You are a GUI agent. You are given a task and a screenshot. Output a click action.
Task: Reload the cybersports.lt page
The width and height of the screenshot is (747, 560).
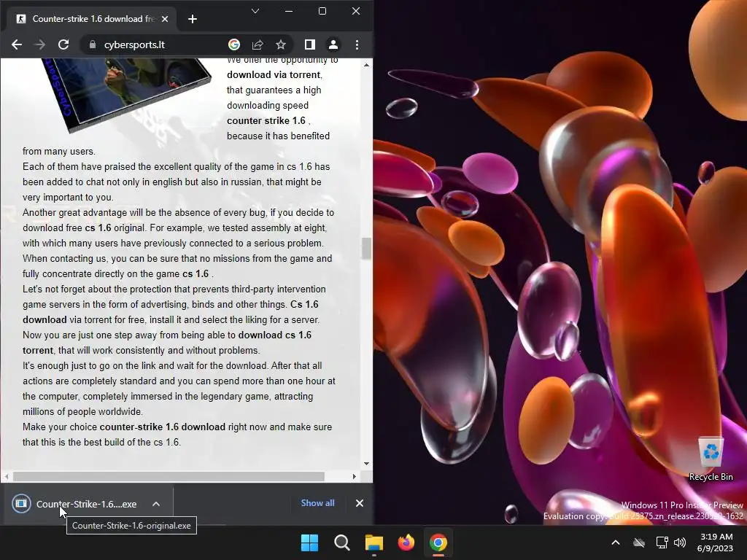[x=63, y=44]
